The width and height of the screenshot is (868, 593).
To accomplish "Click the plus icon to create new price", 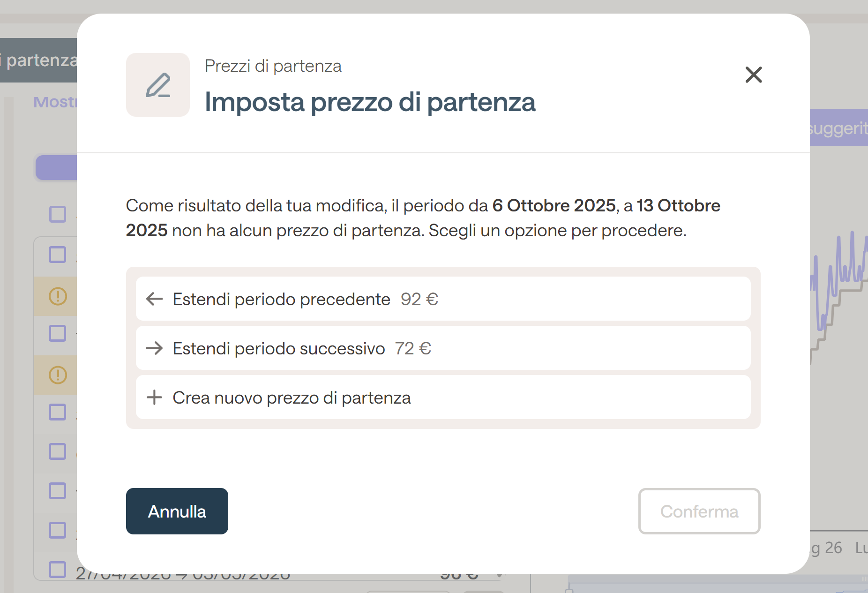I will coord(154,397).
